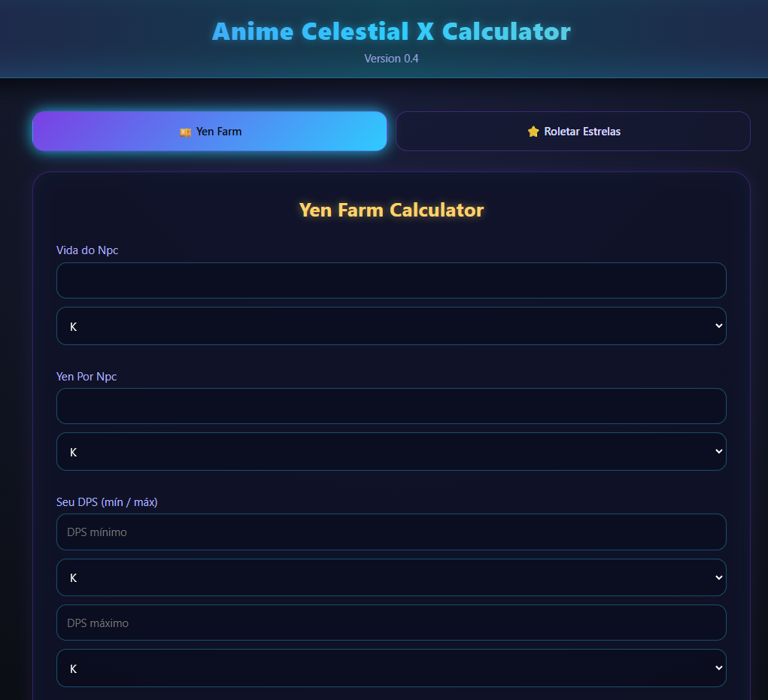Click into the Yen Por Npc field
This screenshot has height=700, width=768.
pyautogui.click(x=391, y=406)
